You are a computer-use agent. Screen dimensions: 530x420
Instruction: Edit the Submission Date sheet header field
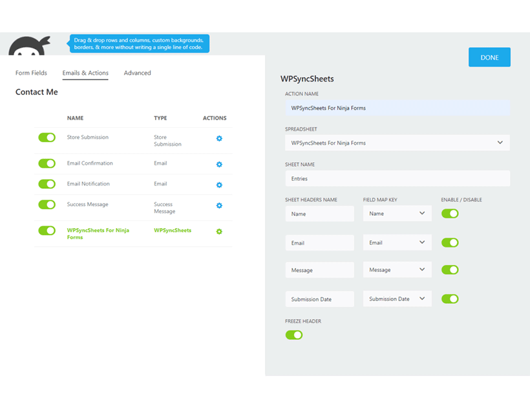319,299
